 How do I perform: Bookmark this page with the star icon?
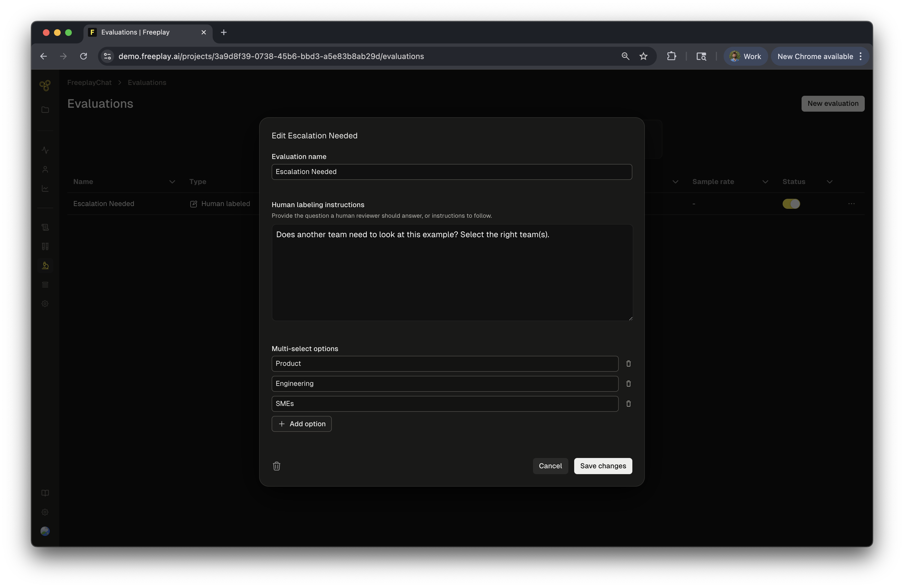click(x=643, y=57)
